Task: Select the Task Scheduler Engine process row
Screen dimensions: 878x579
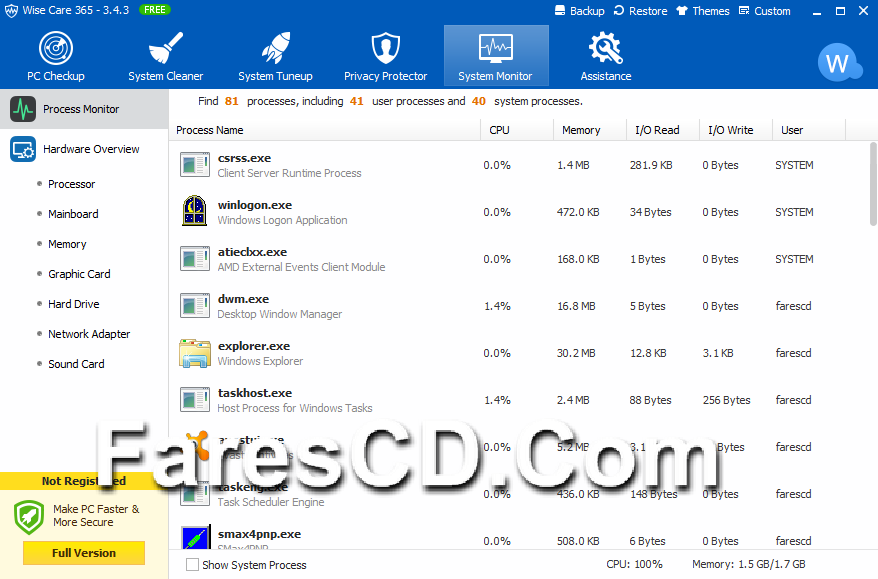Action: [x=519, y=494]
